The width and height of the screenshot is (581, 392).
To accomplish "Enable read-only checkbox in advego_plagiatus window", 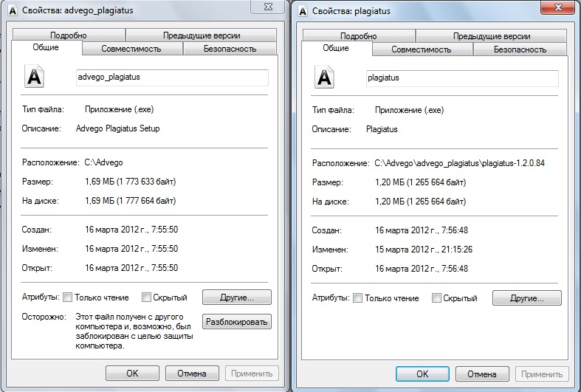I will coord(68,298).
